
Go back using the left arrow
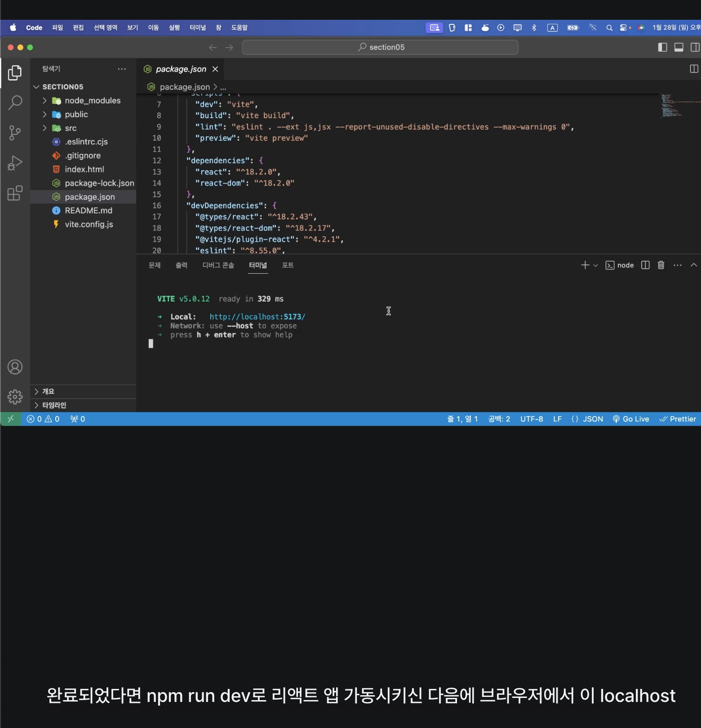[x=213, y=48]
